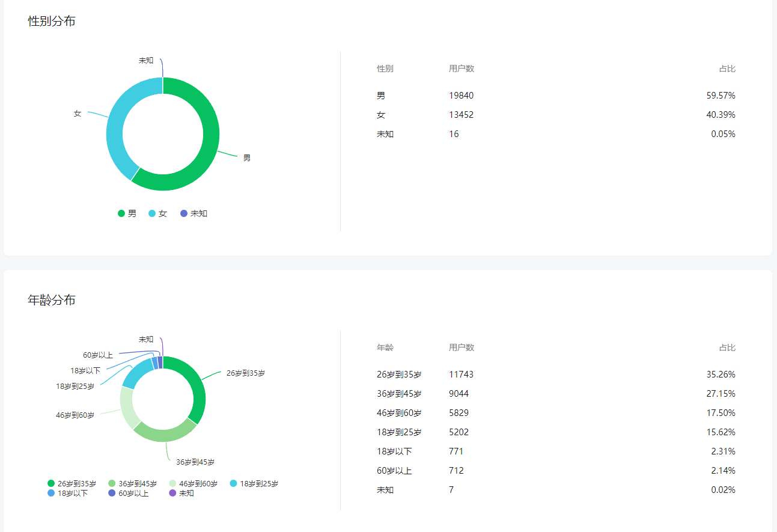The width and height of the screenshot is (777, 532).
Task: Click the 男 callout label beside gender donut
Action: [247, 158]
